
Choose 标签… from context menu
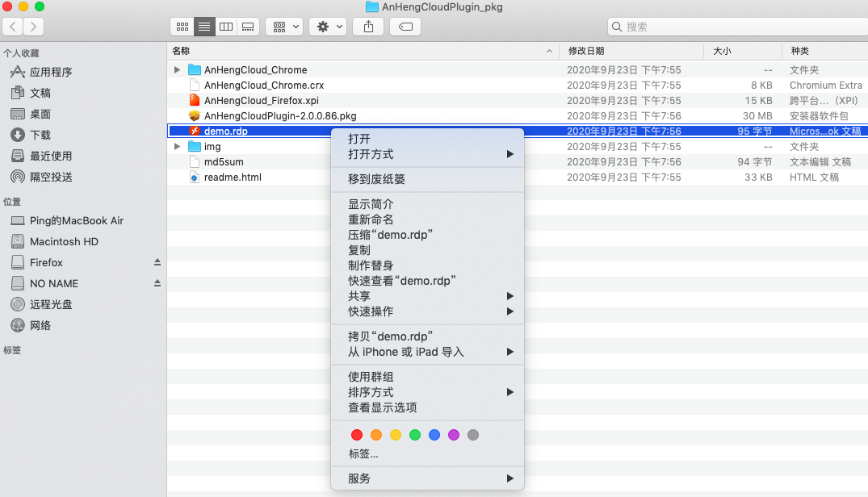click(x=427, y=454)
